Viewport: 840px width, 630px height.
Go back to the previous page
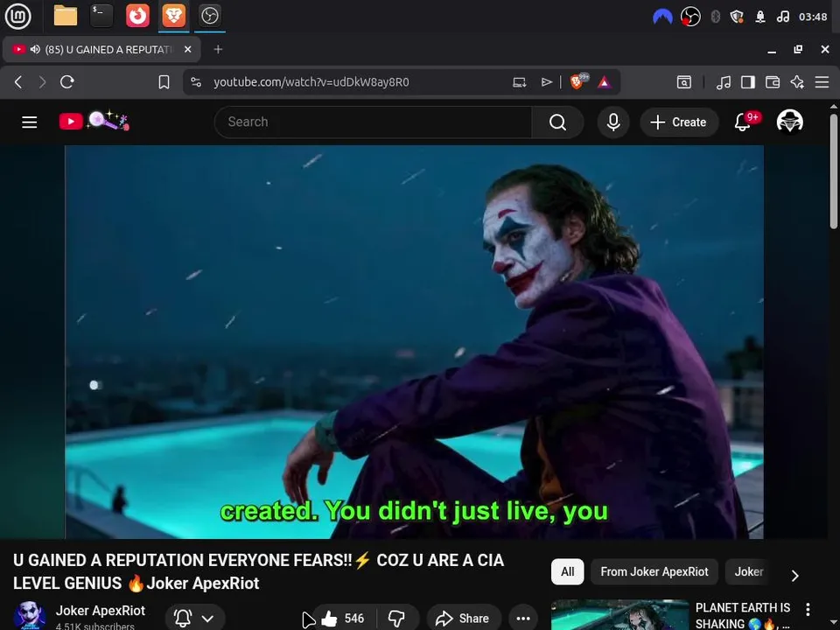18,82
